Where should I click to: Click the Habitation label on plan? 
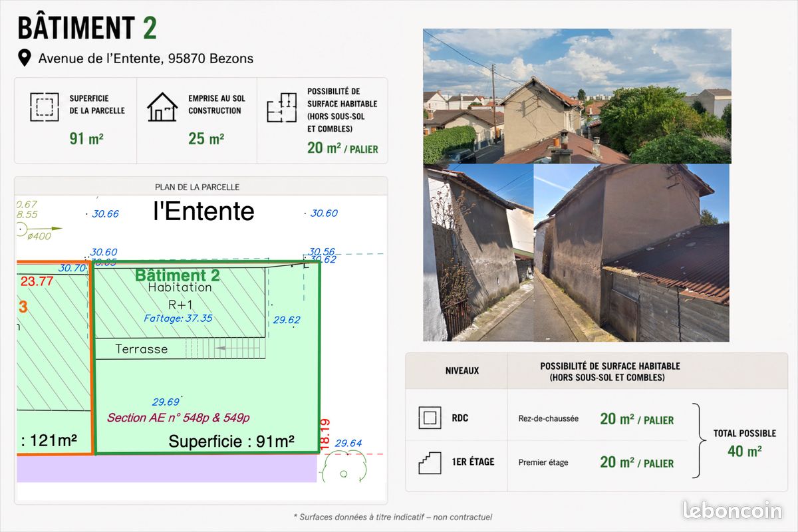coord(180,288)
